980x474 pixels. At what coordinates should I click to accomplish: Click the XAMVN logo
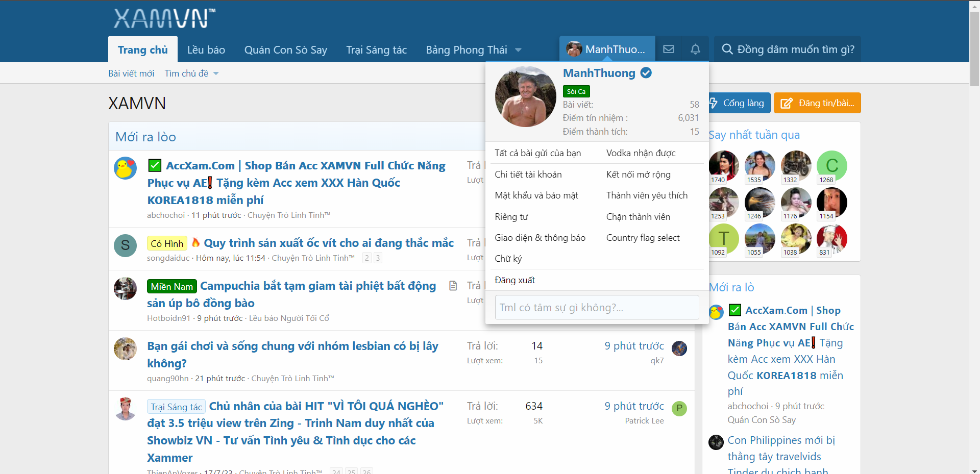click(164, 18)
